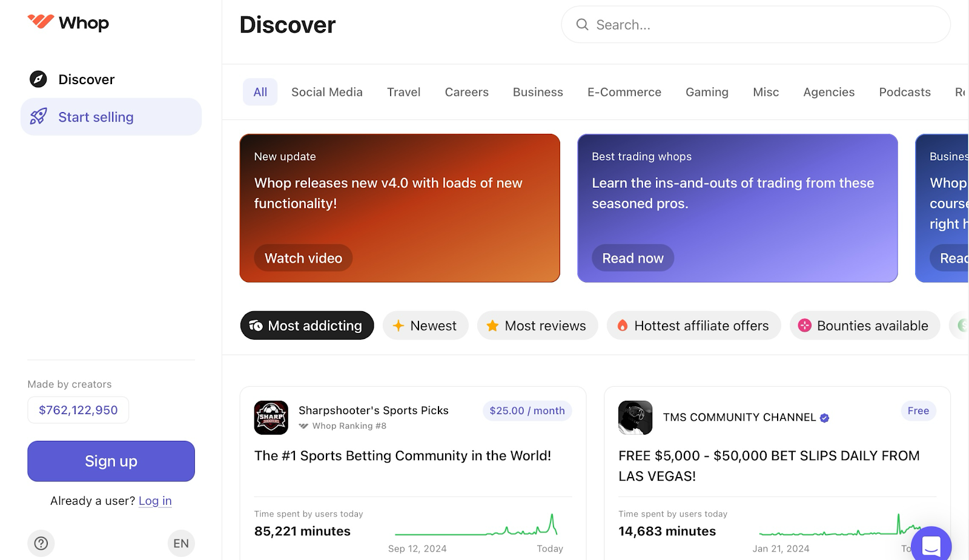
Task: Select the Discover compass icon
Action: pyautogui.click(x=38, y=79)
